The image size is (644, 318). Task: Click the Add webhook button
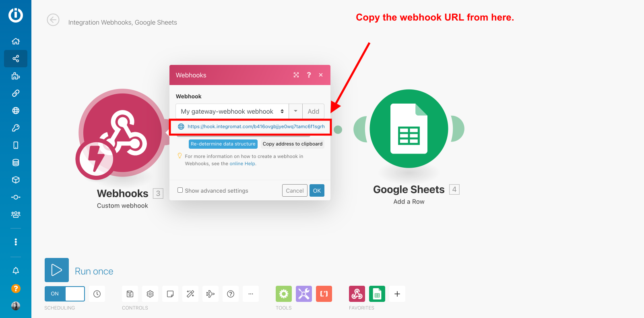pyautogui.click(x=314, y=111)
